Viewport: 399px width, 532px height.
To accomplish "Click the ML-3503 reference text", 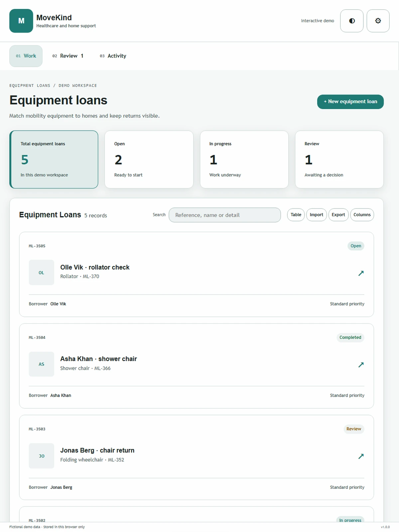I will click(x=37, y=429).
